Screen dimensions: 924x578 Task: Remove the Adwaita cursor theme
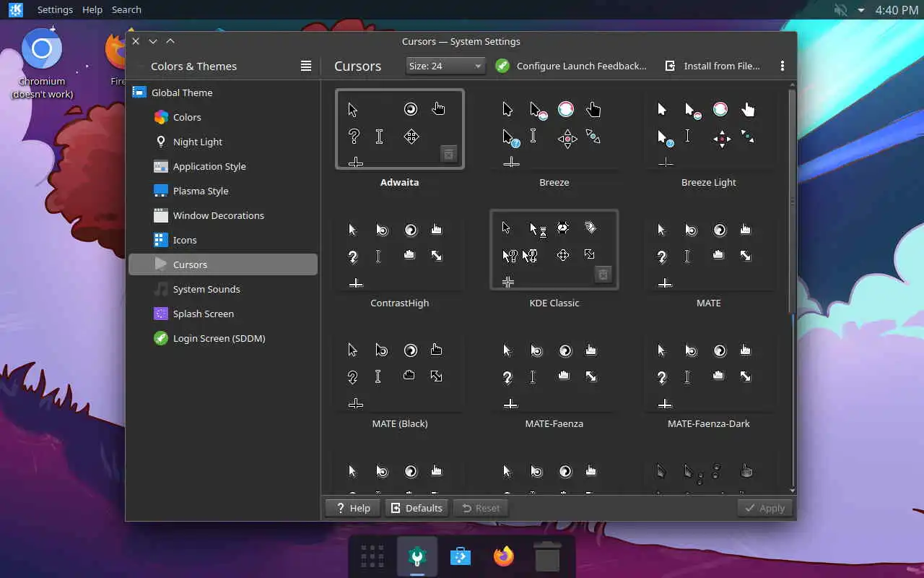tap(448, 154)
